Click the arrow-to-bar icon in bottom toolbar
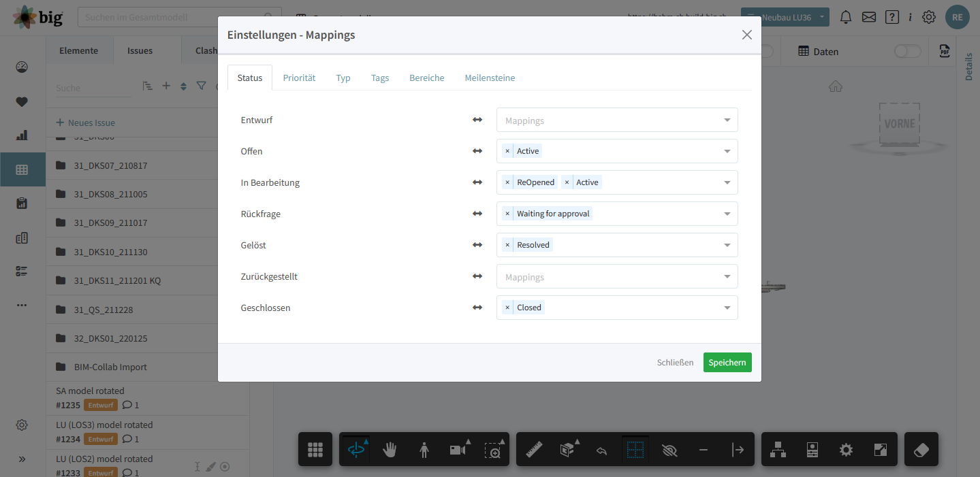 [738, 449]
